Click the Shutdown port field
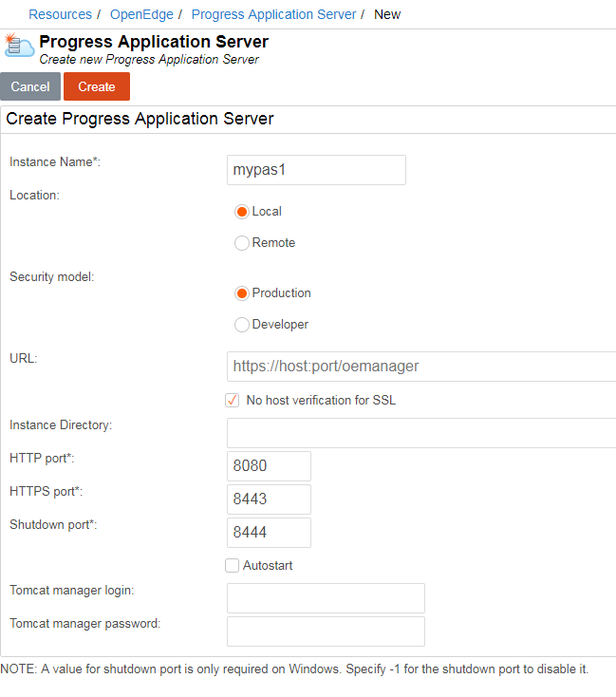 tap(270, 533)
